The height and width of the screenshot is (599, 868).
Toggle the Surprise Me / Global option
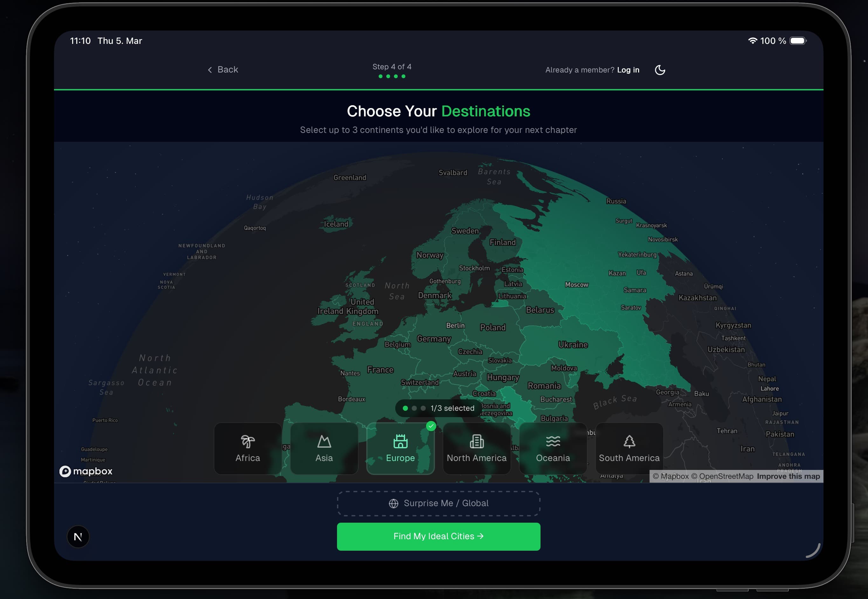(x=438, y=503)
